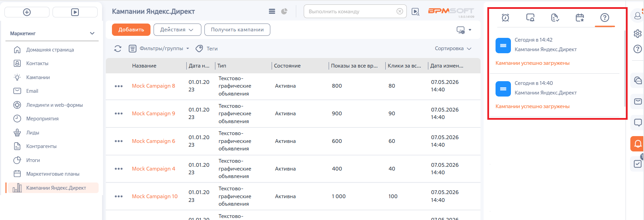
Task: Click the BPMSoft logo
Action: click(x=451, y=11)
